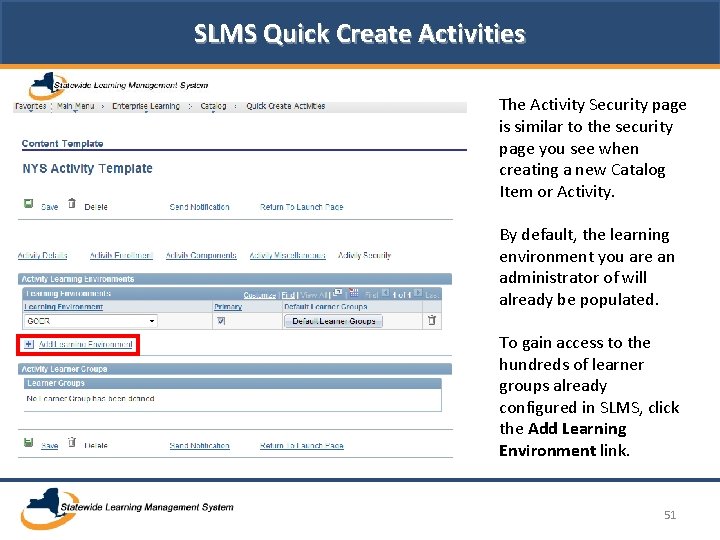720x540 pixels.
Task: Click 'No Learner Group has been defined' text
Action: (90, 399)
